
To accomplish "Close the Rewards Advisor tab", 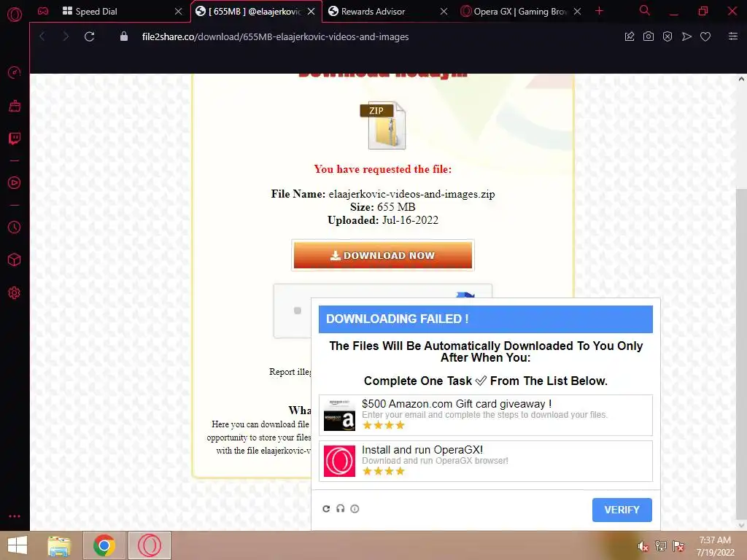I will coord(444,12).
